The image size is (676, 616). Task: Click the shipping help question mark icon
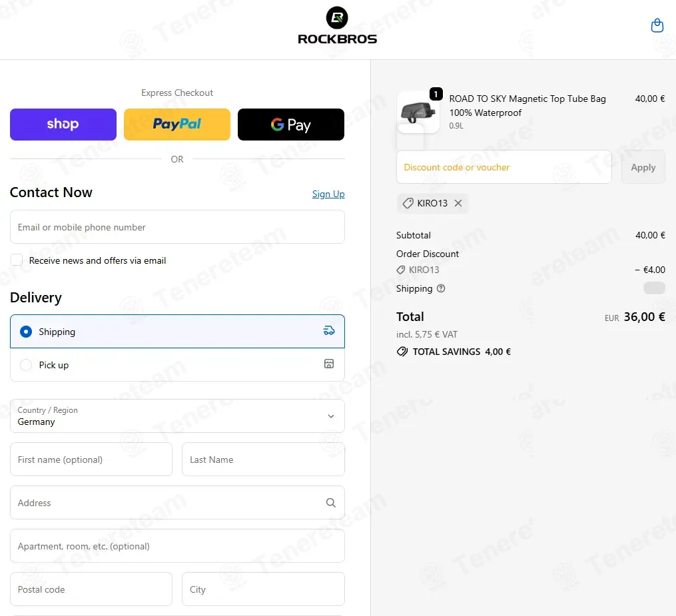[441, 288]
